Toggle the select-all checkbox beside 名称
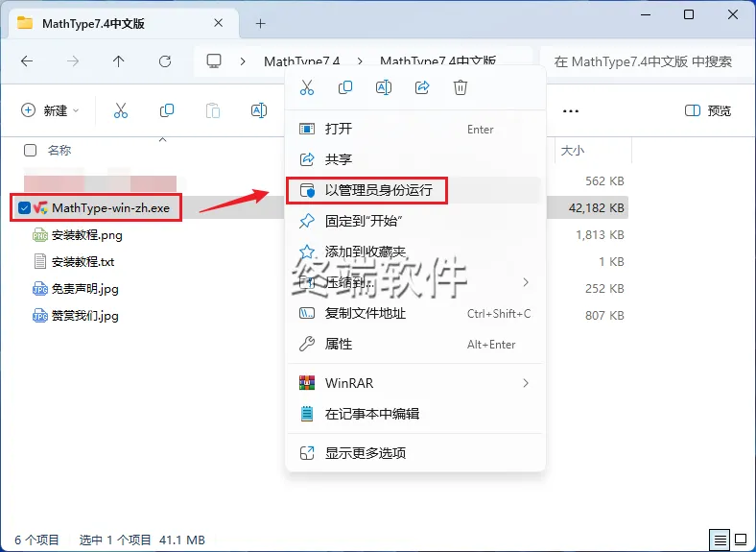The image size is (756, 552). 30,150
